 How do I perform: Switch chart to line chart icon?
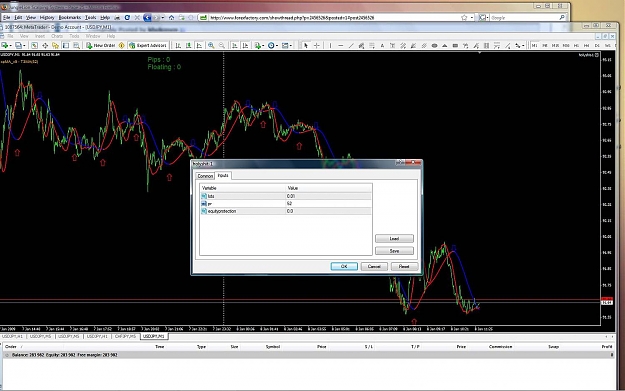pyautogui.click(x=199, y=45)
